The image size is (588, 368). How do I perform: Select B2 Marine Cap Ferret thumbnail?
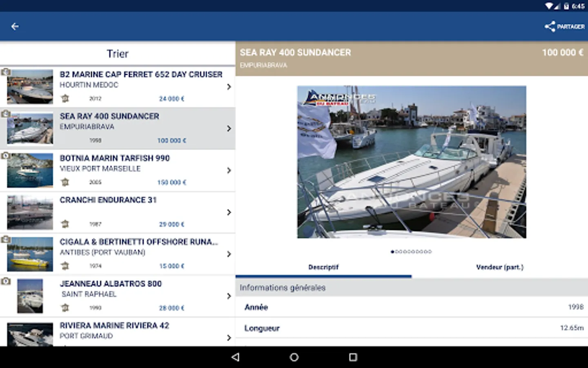click(30, 87)
